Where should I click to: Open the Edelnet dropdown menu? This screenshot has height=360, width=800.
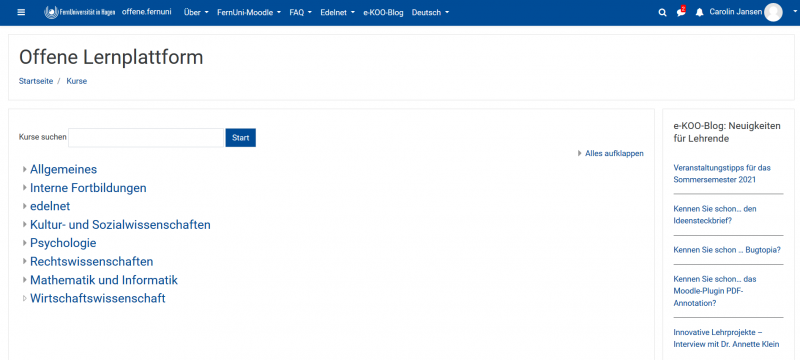pyautogui.click(x=337, y=12)
